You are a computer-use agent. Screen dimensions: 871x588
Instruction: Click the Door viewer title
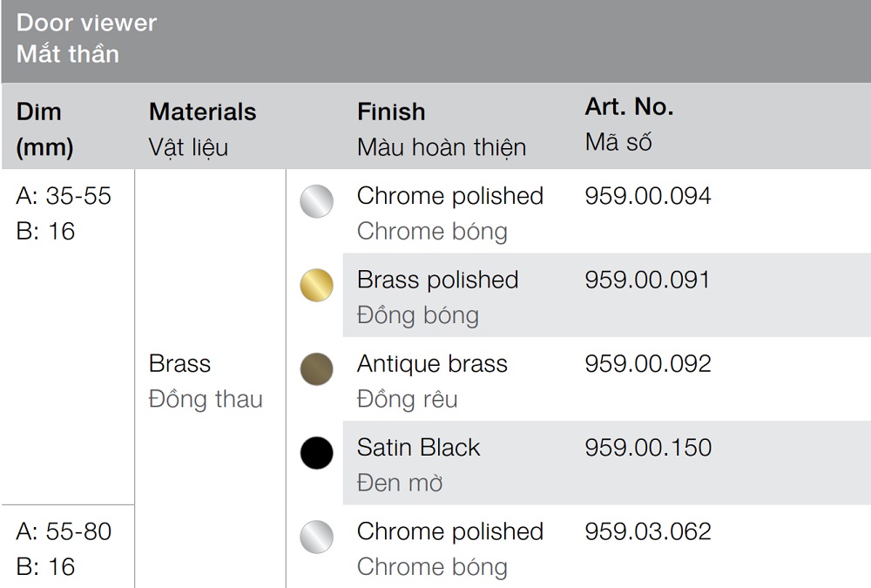click(x=86, y=23)
